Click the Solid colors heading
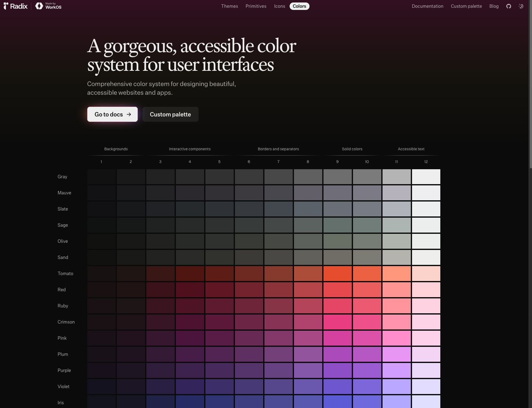Image resolution: width=532 pixels, height=408 pixels. pos(352,149)
